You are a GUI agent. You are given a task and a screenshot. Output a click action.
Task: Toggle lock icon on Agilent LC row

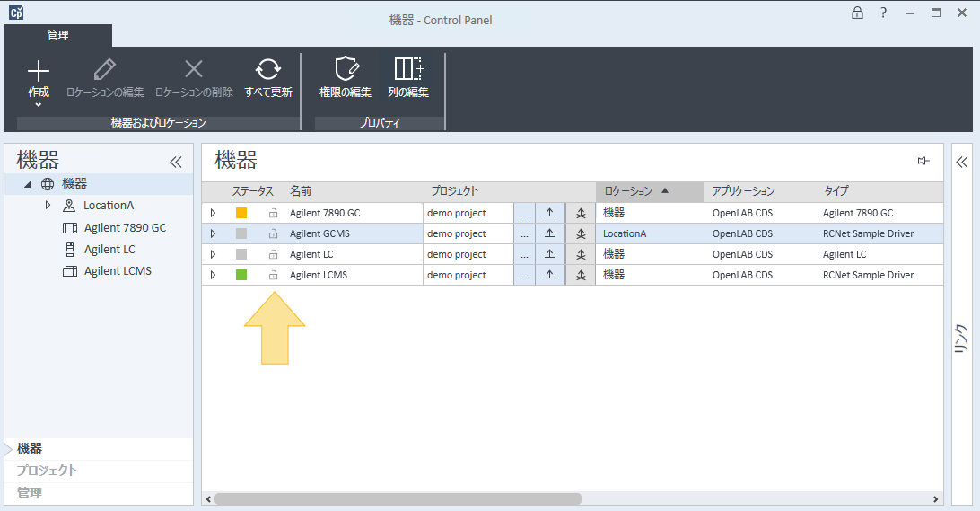point(273,254)
